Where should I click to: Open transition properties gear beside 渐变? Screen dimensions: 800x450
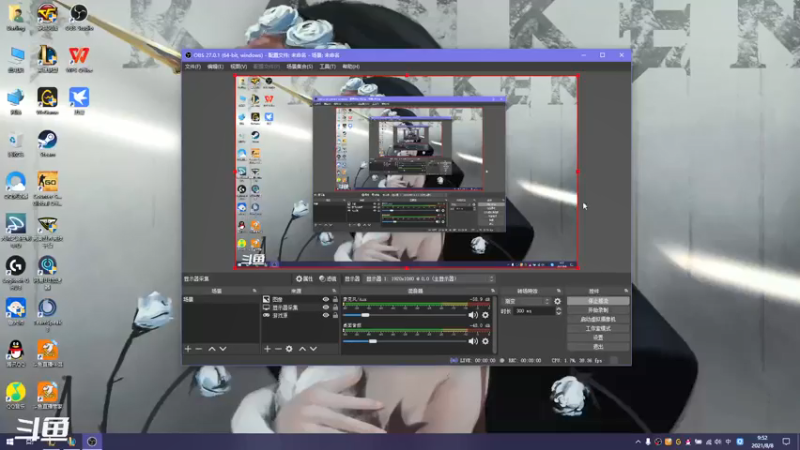557,302
